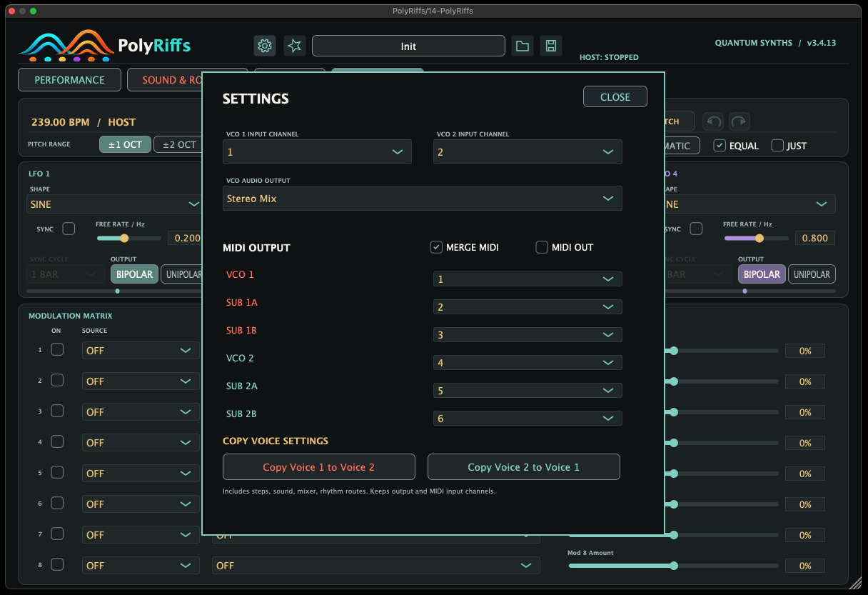The height and width of the screenshot is (595, 868).
Task: Open modulation row 8 destination dropdown
Action: (x=376, y=565)
